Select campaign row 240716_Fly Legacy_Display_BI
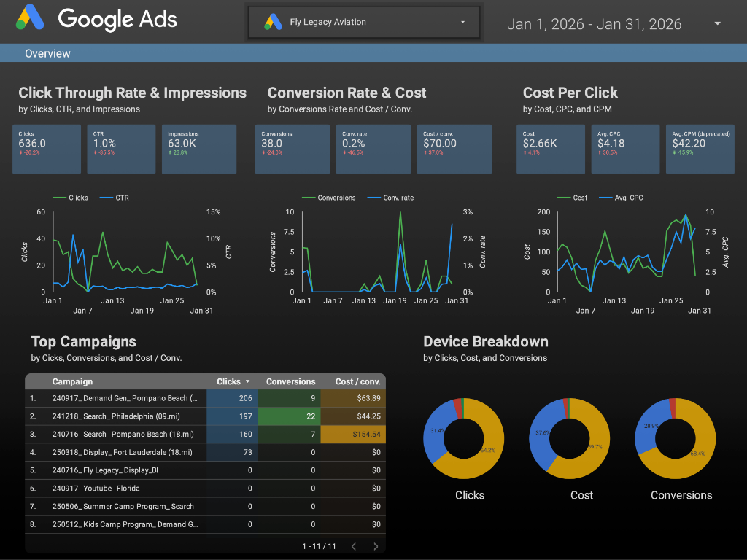The width and height of the screenshot is (747, 560). 205,470
